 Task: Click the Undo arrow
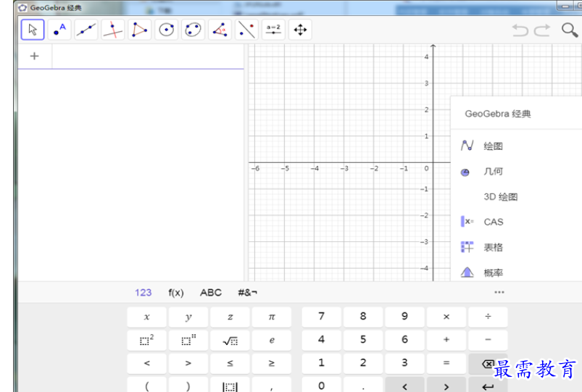520,30
